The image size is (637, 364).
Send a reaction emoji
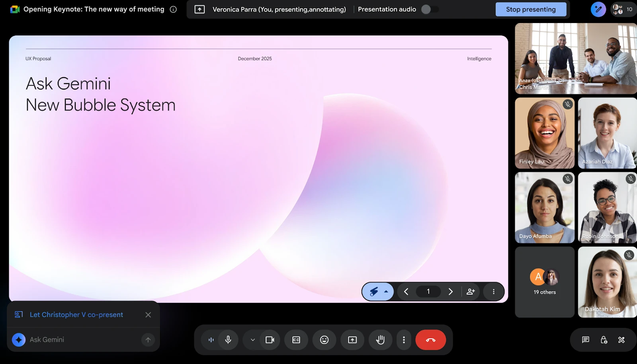click(324, 340)
